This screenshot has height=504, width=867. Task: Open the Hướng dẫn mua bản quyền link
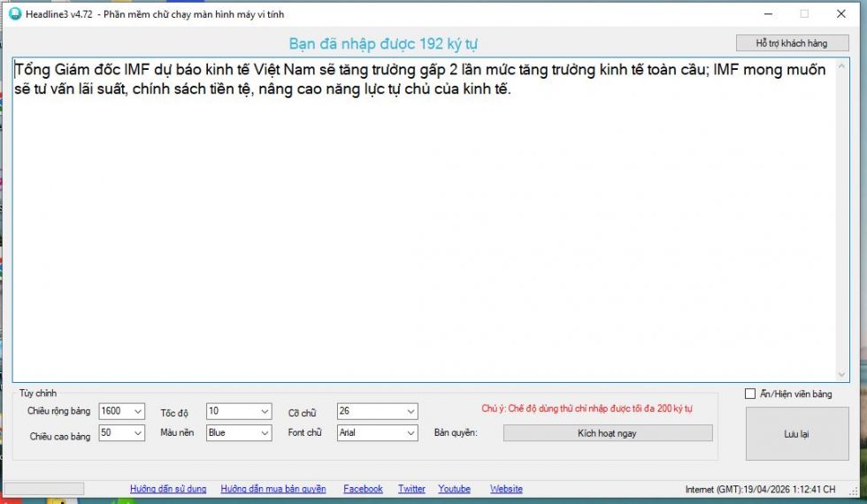tap(272, 489)
